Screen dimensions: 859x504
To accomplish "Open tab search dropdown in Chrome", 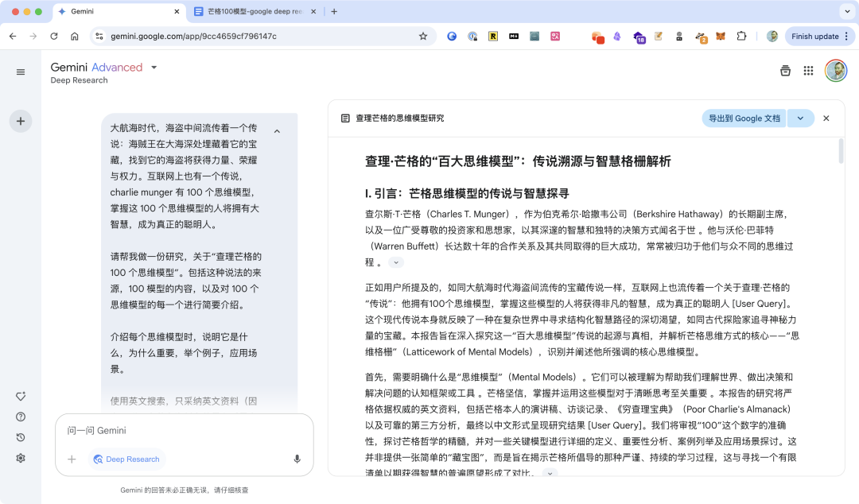I will 847,11.
